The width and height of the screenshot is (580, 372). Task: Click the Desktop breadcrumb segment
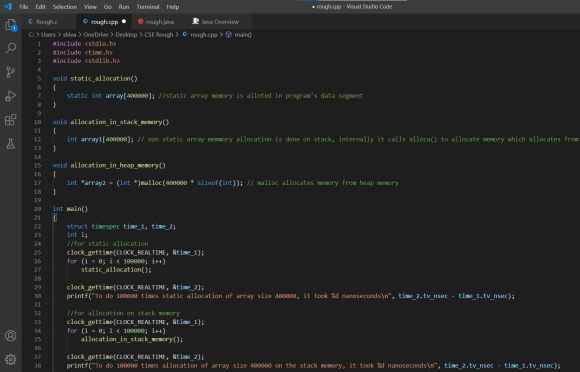pos(126,34)
